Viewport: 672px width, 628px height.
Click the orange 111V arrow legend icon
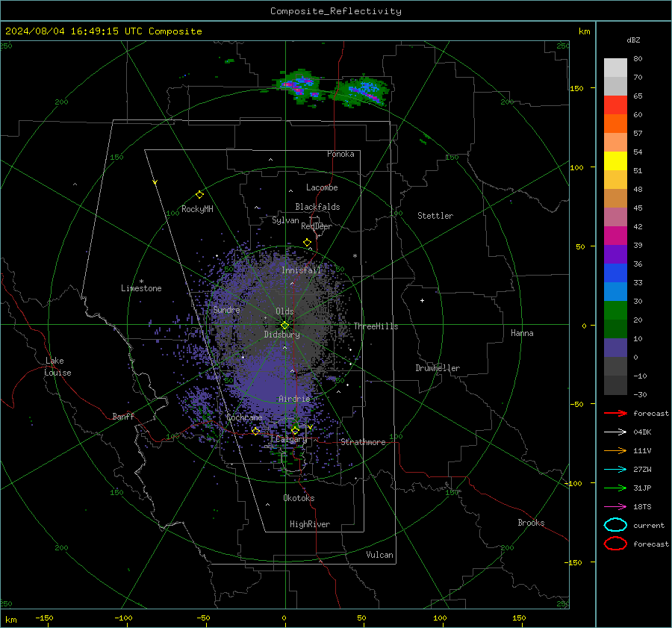pyautogui.click(x=615, y=450)
